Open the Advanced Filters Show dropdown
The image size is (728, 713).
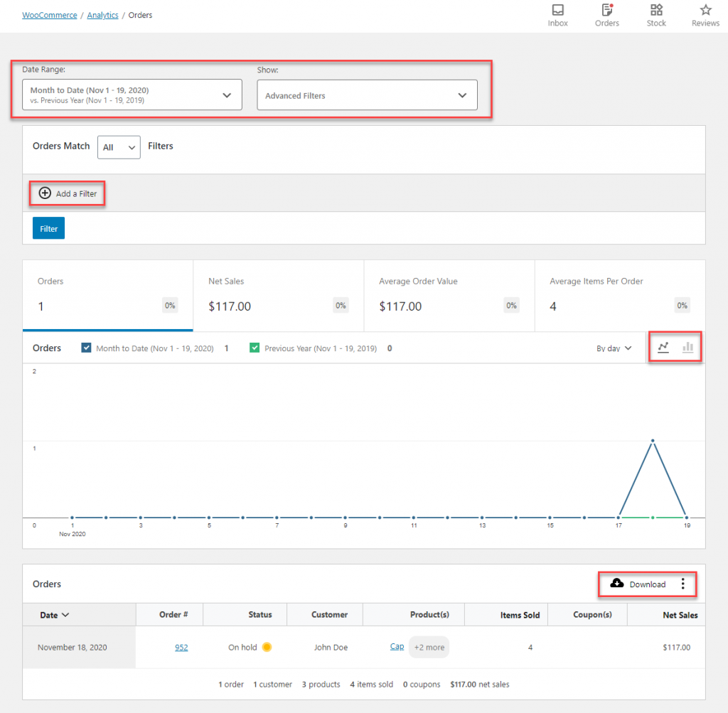(367, 95)
